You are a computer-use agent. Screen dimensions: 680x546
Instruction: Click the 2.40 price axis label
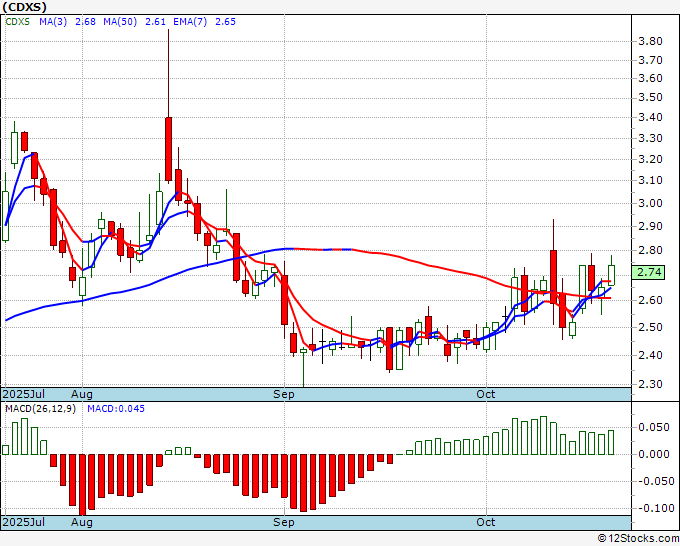pos(651,355)
